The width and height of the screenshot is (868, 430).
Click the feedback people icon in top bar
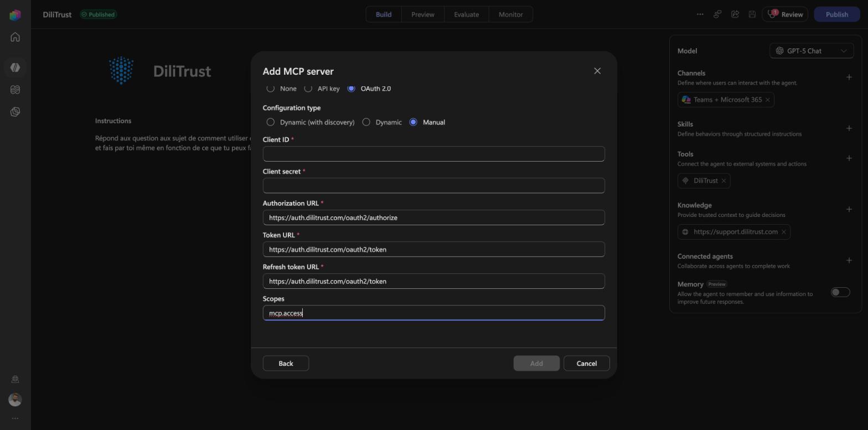[717, 14]
